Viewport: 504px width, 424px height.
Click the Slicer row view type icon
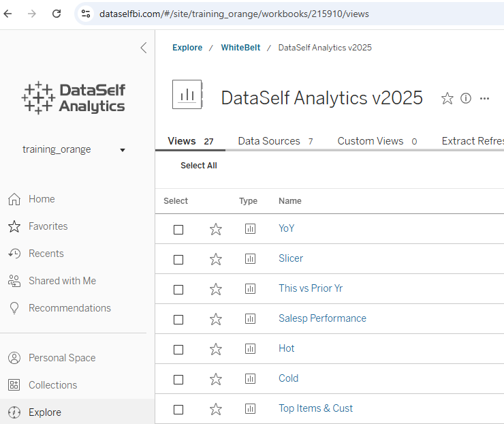click(250, 258)
